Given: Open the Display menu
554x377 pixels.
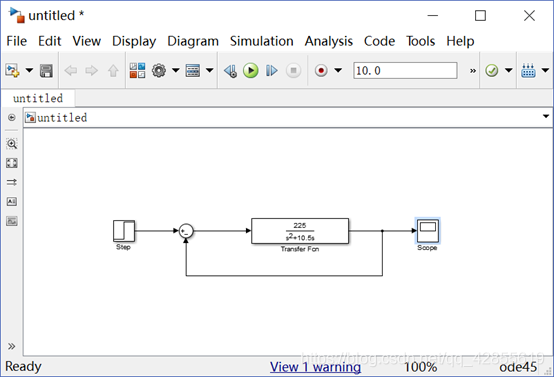Looking at the screenshot, I should 134,41.
